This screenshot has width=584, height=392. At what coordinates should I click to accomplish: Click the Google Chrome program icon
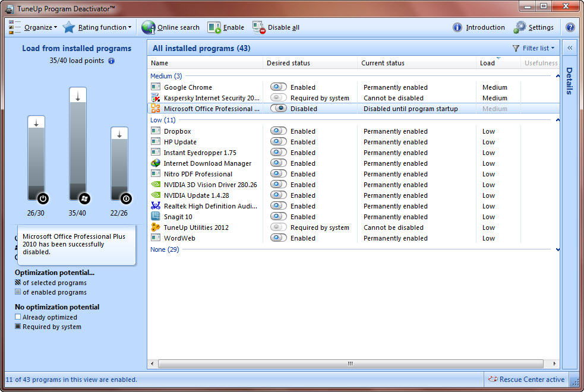155,87
